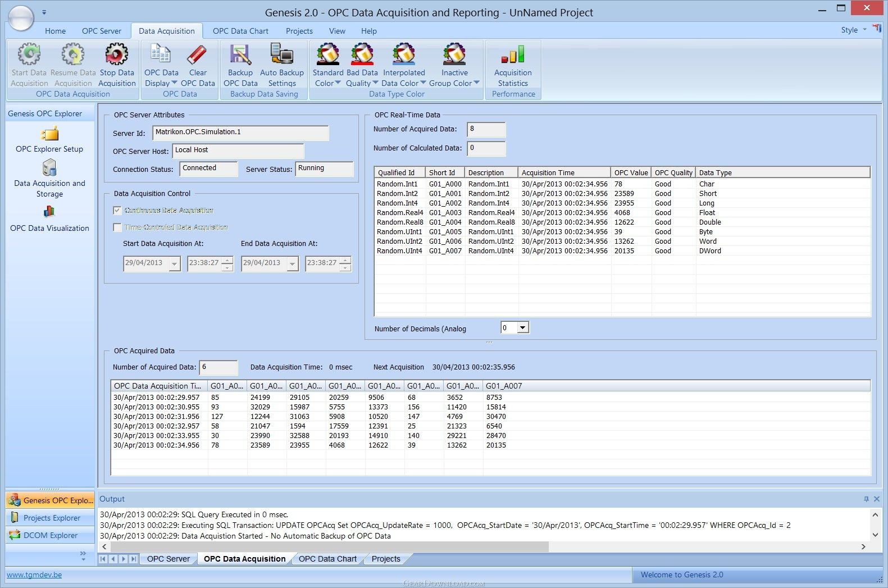Click the Acquisition Time column header
Viewport: 888px width, 588px height.
pos(564,172)
